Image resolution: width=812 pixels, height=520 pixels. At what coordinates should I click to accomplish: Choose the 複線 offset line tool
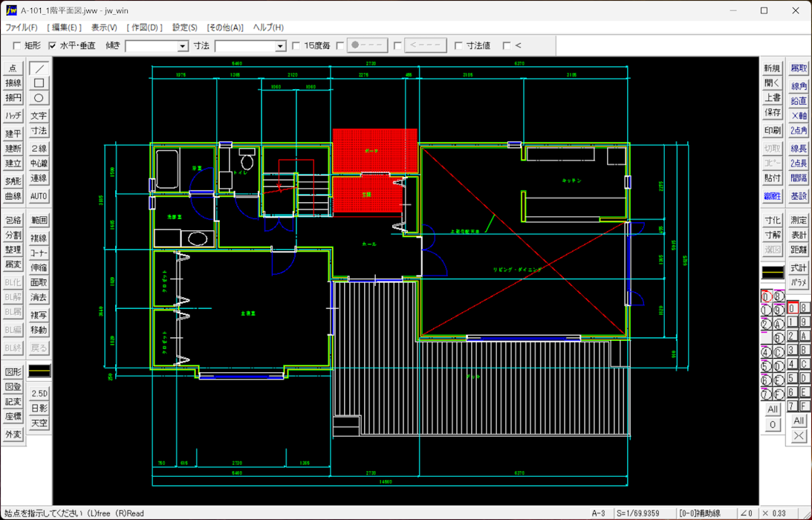coord(39,238)
